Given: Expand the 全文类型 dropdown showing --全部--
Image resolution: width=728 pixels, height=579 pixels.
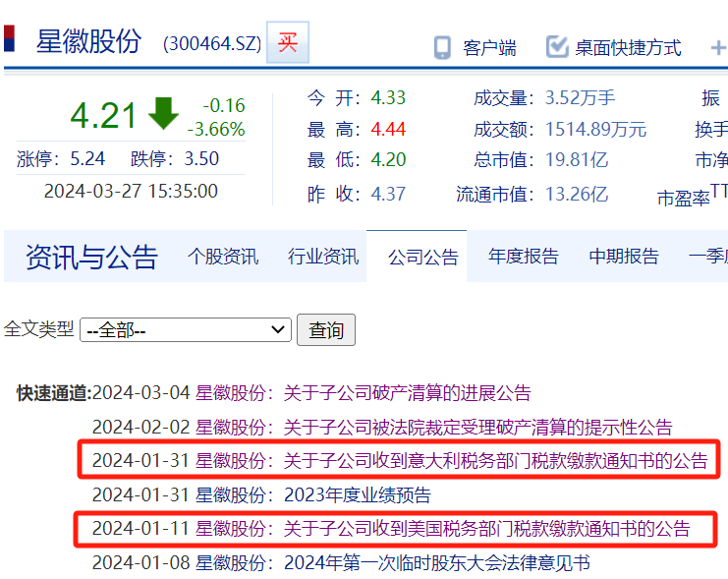Looking at the screenshot, I should point(186,330).
